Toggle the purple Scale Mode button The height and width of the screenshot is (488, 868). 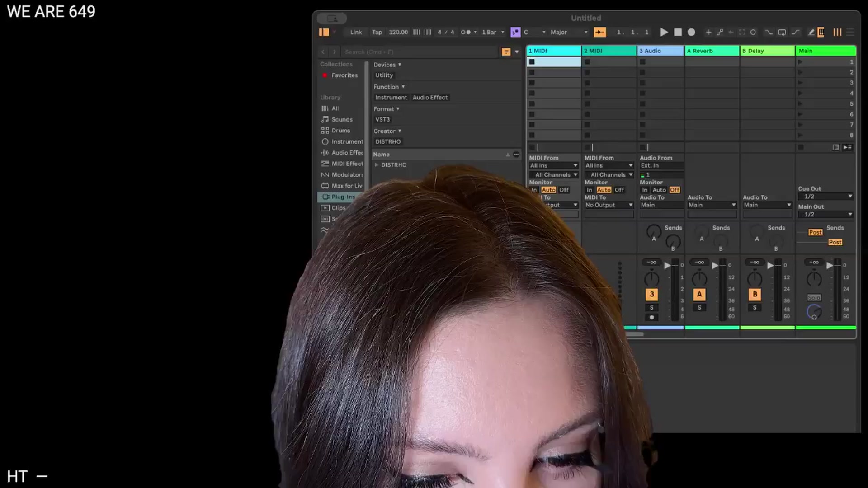pyautogui.click(x=515, y=32)
